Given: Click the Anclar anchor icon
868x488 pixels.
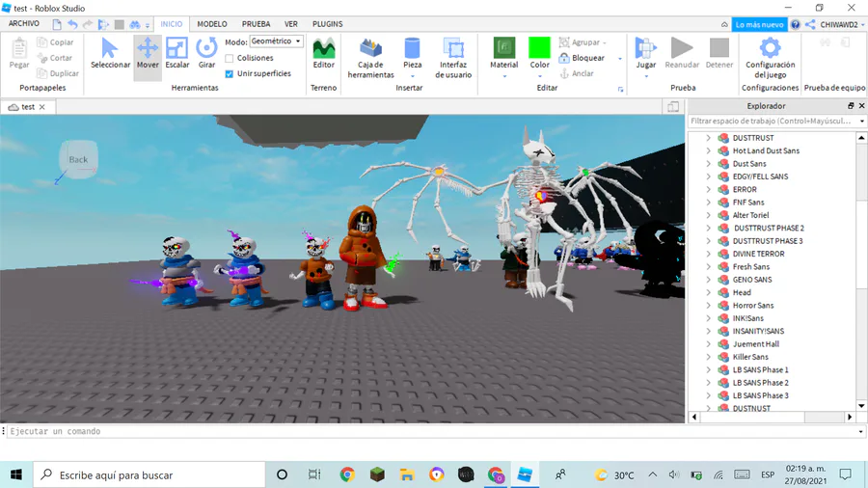Looking at the screenshot, I should [564, 73].
